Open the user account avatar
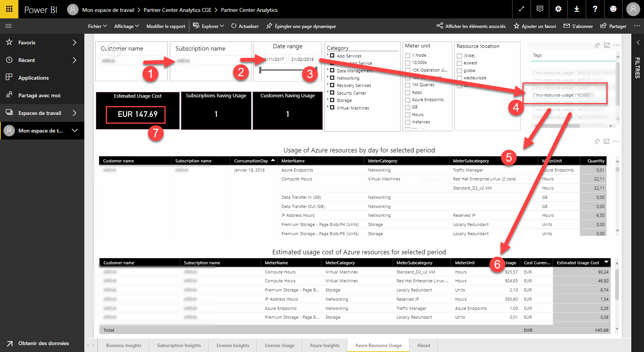The height and width of the screenshot is (352, 644). tap(633, 9)
